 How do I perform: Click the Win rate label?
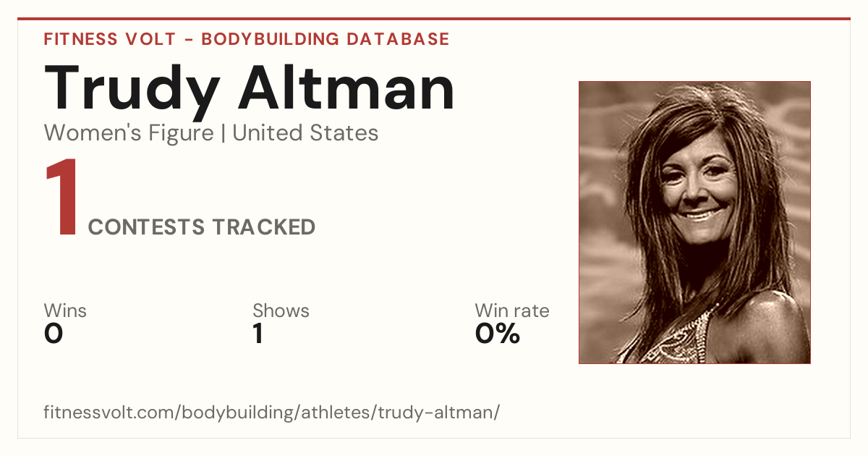[x=512, y=311]
